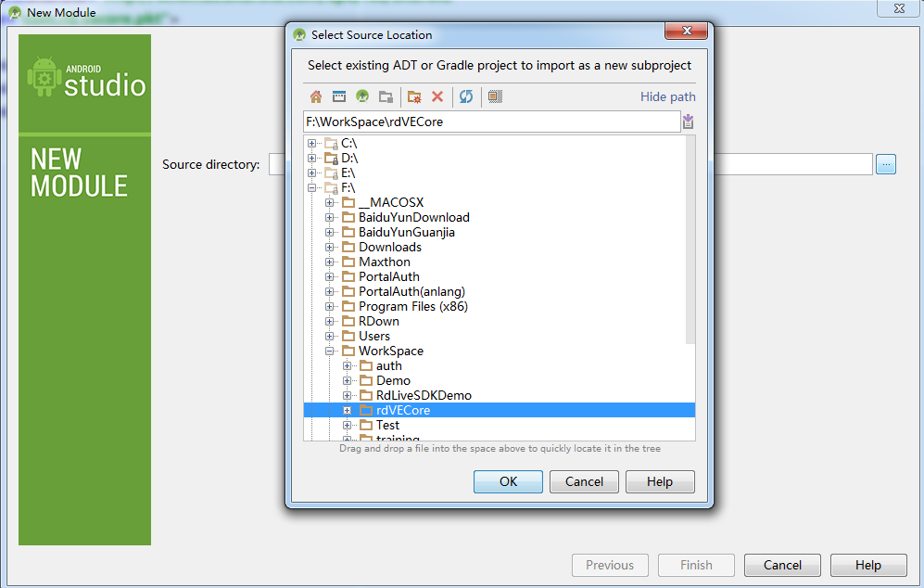This screenshot has width=924, height=588.
Task: Select the Downloads folder
Action: [390, 247]
